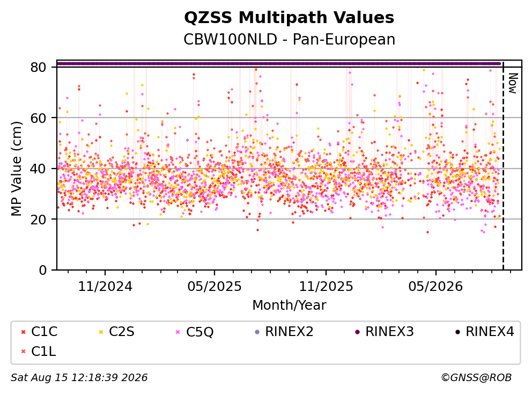
Task: Click the y-axis value 20
Action: pyautogui.click(x=38, y=220)
